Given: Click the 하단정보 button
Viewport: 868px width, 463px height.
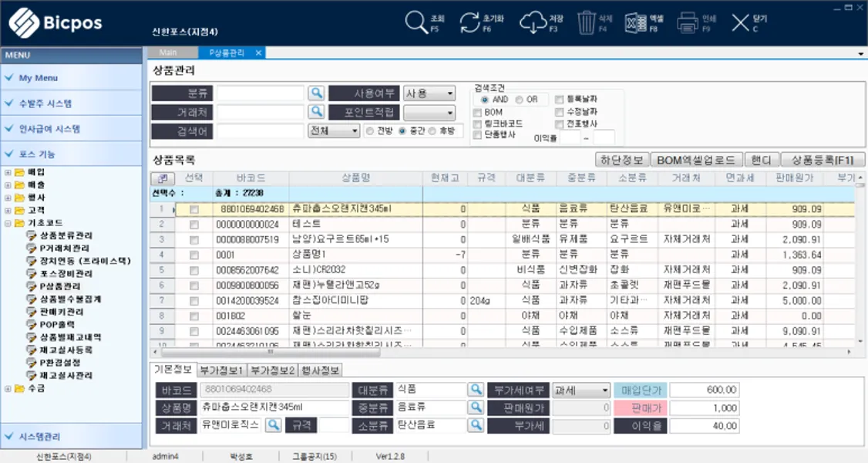Looking at the screenshot, I should point(621,160).
